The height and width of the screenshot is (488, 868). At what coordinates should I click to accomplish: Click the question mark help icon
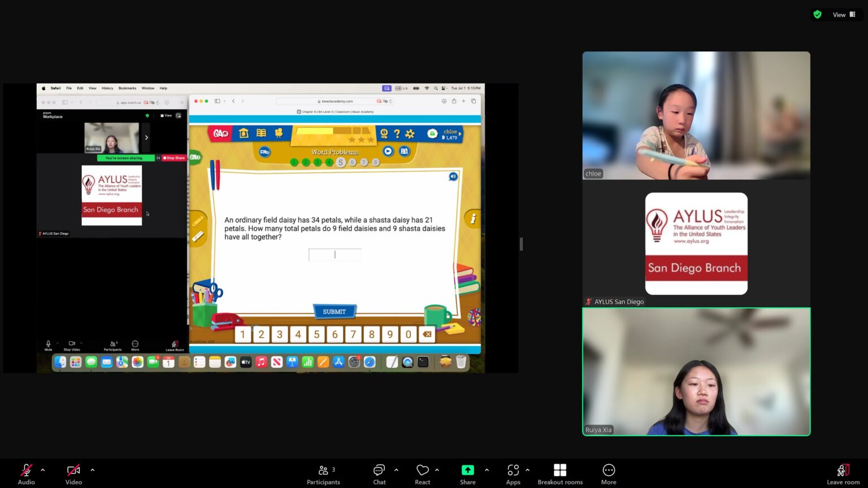pyautogui.click(x=397, y=134)
